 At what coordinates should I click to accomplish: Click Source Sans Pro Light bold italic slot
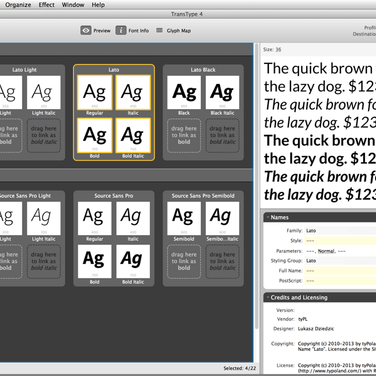(44, 261)
